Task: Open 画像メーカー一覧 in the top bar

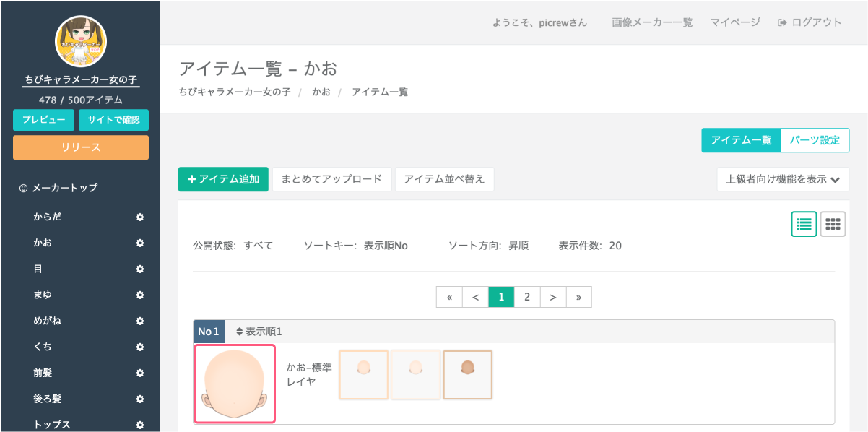Action: (652, 22)
